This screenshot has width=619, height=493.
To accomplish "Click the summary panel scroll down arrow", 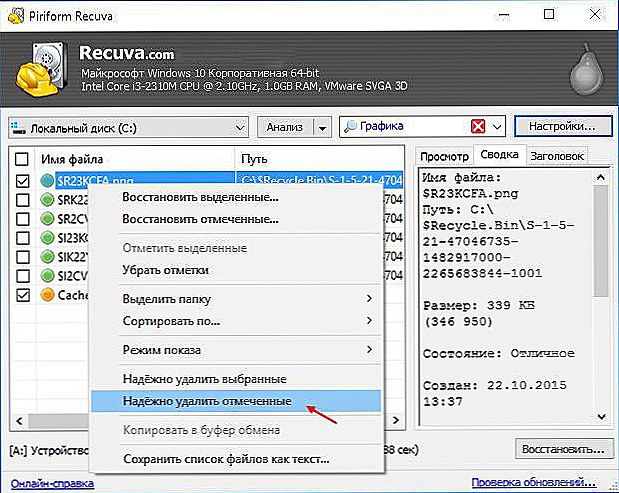I will (x=601, y=416).
